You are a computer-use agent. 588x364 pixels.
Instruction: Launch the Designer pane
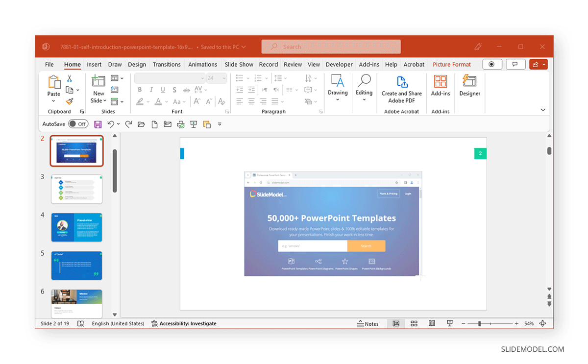coord(469,85)
